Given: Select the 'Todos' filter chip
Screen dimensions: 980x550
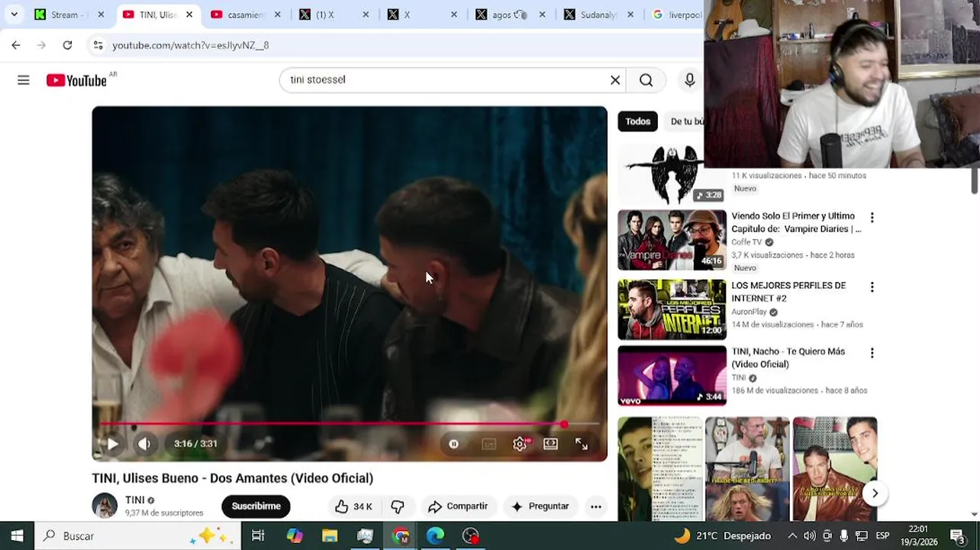Looking at the screenshot, I should click(x=638, y=121).
